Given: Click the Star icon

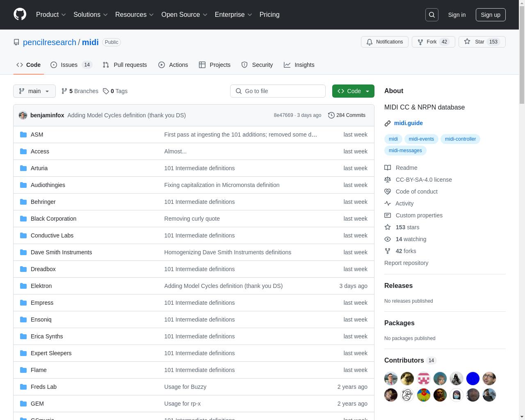Looking at the screenshot, I should tap(467, 42).
